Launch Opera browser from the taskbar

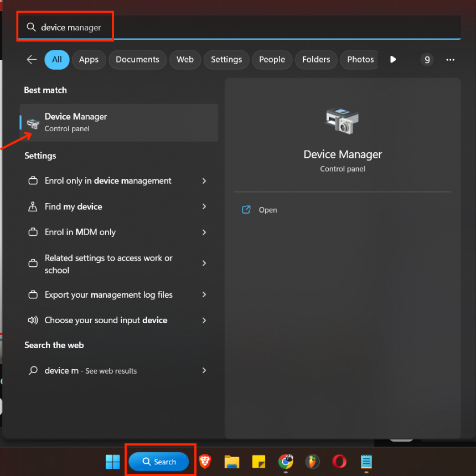coord(339,462)
